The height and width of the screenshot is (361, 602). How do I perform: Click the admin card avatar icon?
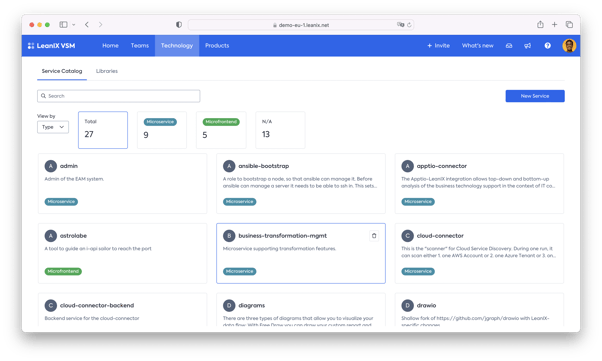[x=51, y=166]
